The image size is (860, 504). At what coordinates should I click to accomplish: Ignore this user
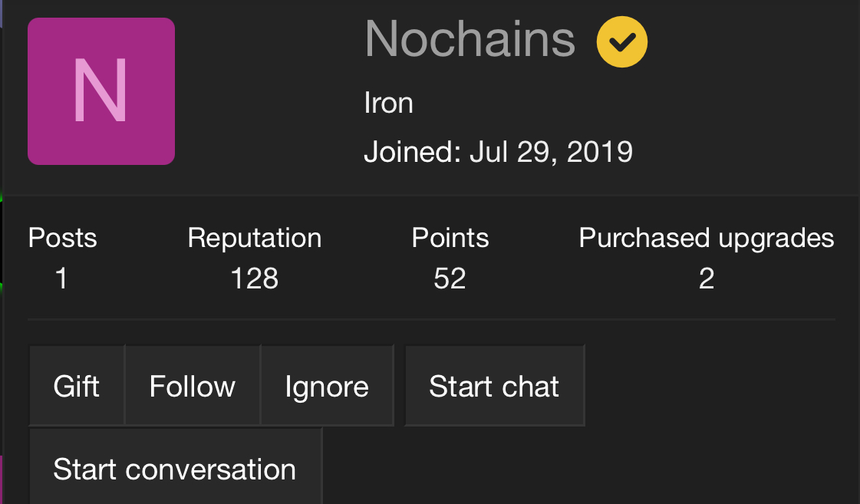[x=327, y=386]
